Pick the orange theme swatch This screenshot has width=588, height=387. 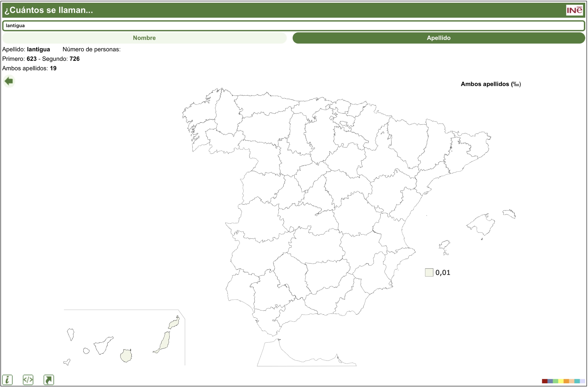click(x=566, y=381)
